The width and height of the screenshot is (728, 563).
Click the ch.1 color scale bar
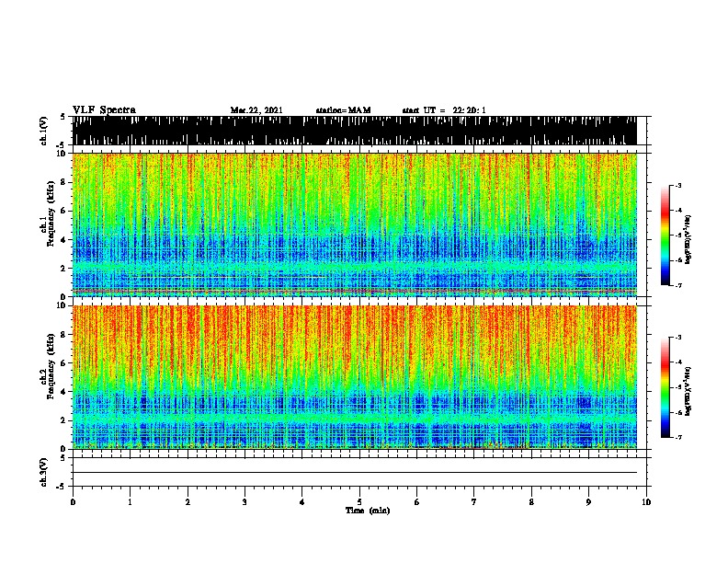coord(665,236)
